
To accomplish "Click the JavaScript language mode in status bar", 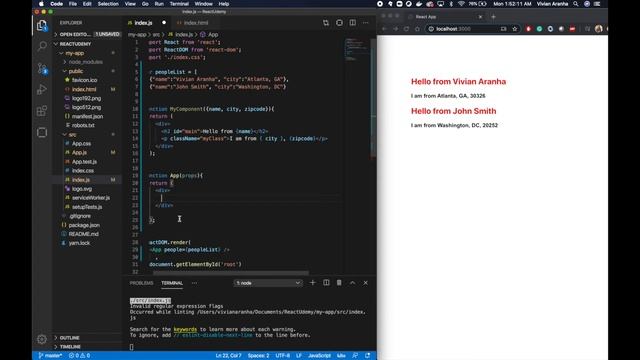I will (x=319, y=356).
